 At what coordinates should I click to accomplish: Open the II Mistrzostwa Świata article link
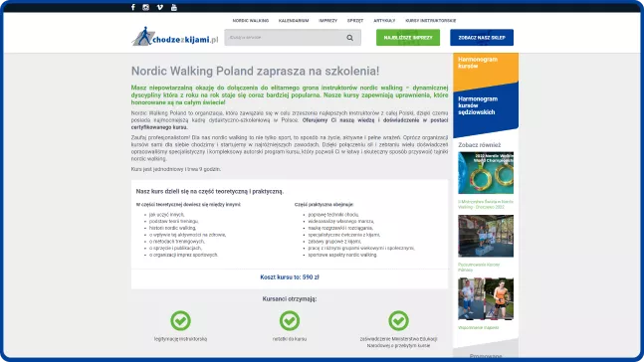click(486, 205)
